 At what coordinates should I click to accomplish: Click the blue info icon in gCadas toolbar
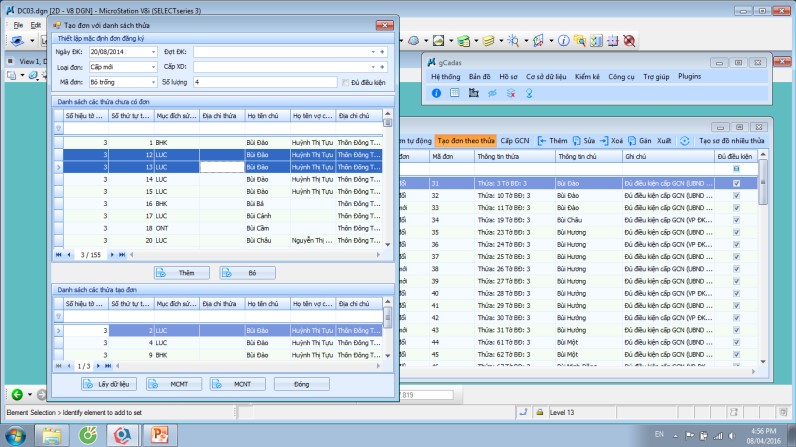tap(436, 93)
